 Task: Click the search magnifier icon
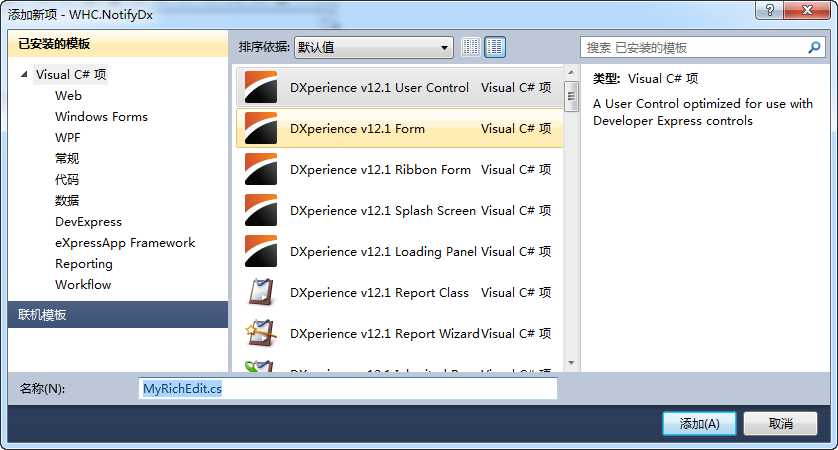point(814,48)
